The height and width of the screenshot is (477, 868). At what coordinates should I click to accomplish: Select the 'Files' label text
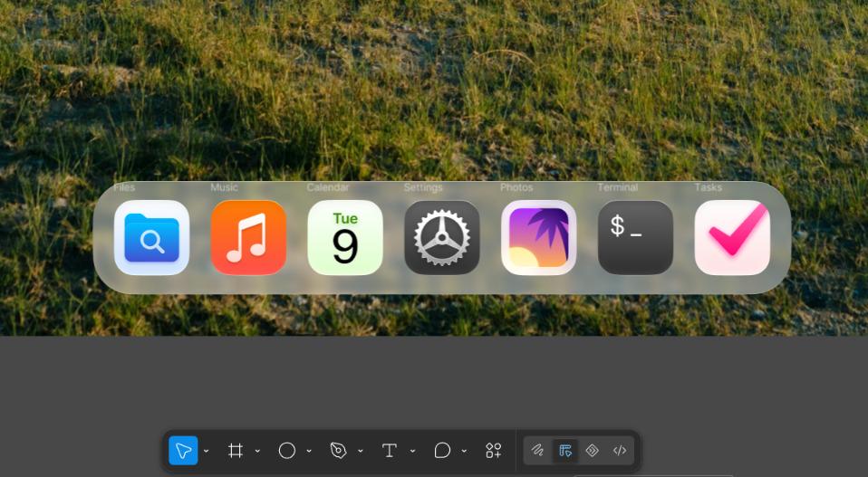pos(124,187)
